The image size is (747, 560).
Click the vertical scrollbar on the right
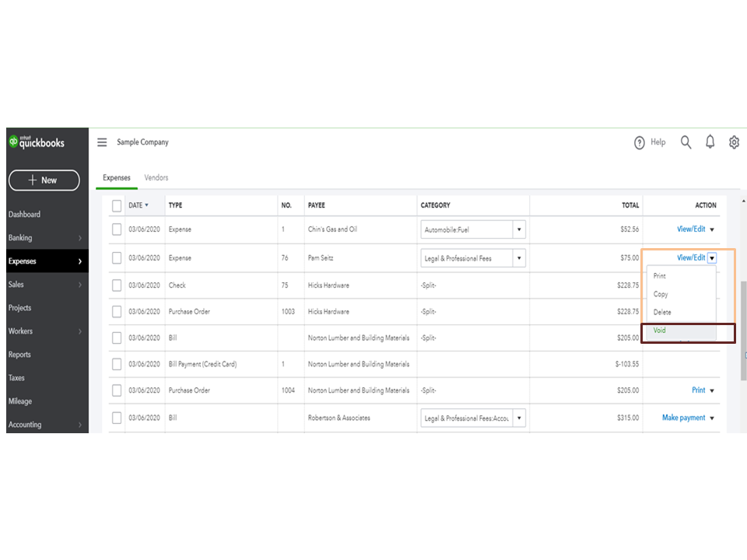[x=743, y=319]
